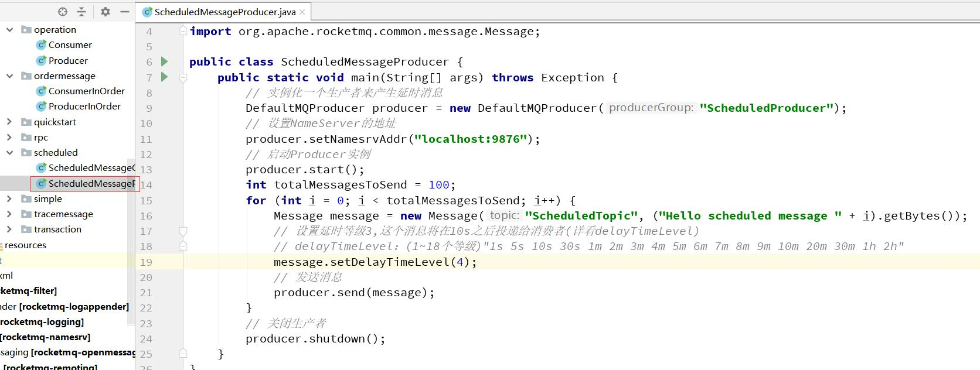Select ConsumerInOrder in the project tree

(86, 91)
